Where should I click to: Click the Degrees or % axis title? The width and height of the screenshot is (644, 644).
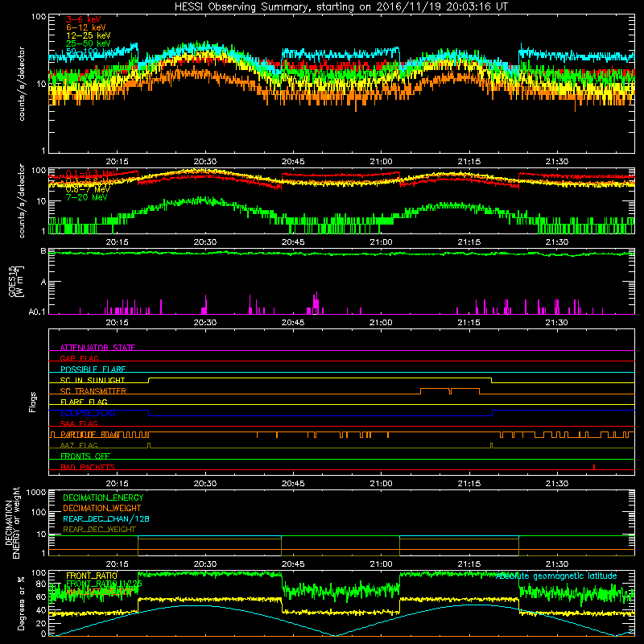21,603
